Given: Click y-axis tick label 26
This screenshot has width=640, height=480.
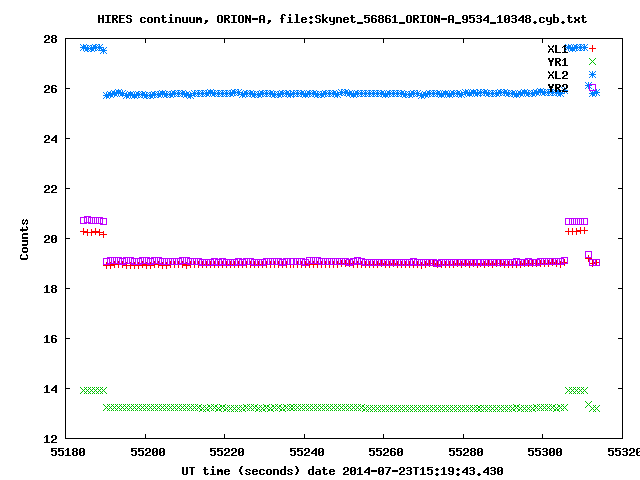Looking at the screenshot, I should [x=51, y=89].
